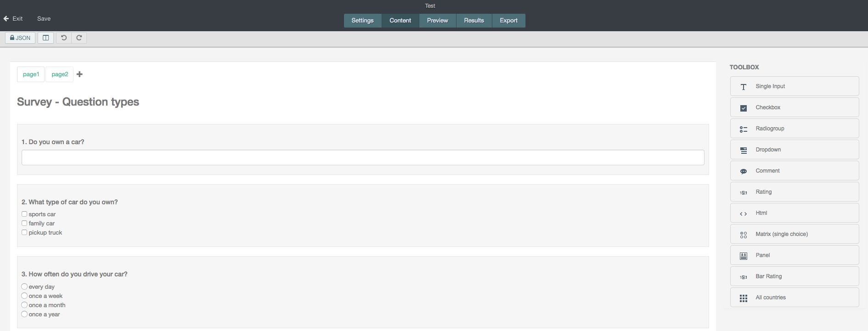
Task: Click the Exit label
Action: pyautogui.click(x=17, y=19)
